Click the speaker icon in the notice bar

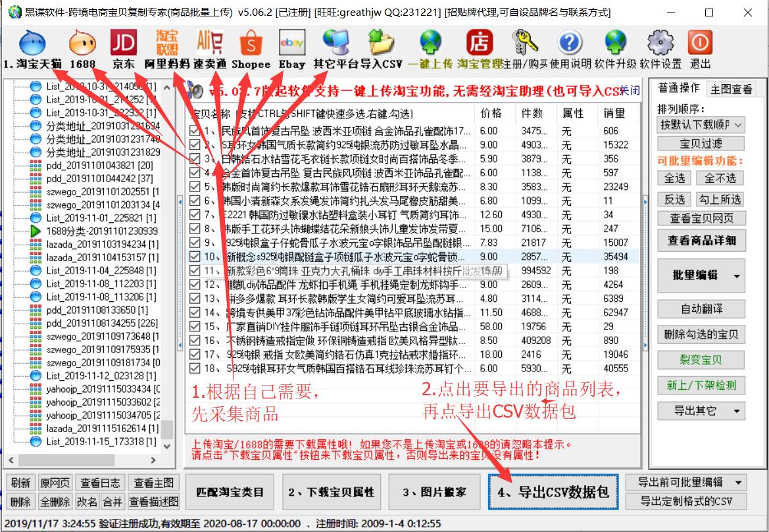coord(195,91)
